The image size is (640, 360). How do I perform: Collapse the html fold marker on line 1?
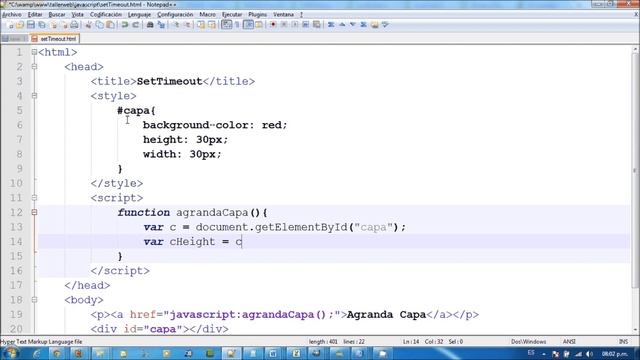point(34,52)
